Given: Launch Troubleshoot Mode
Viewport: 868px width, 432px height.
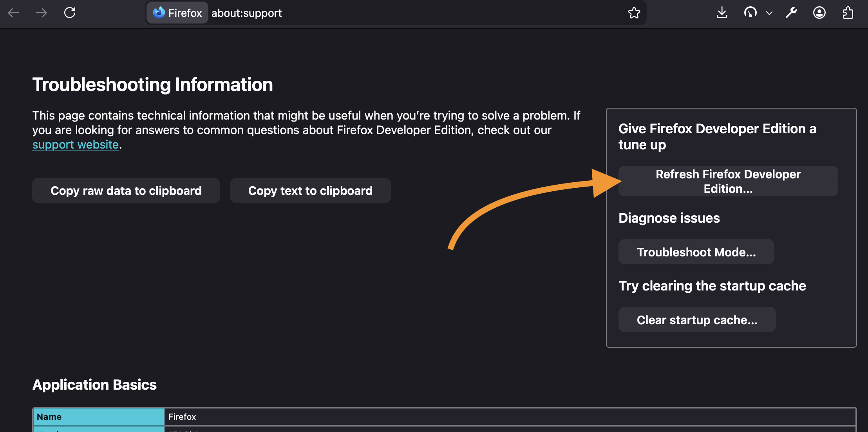Looking at the screenshot, I should click(696, 252).
